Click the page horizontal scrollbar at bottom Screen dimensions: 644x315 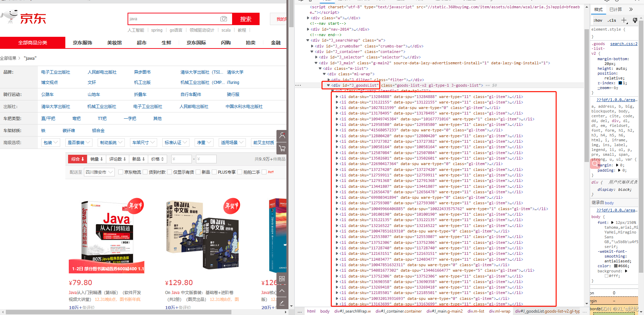click(x=119, y=312)
